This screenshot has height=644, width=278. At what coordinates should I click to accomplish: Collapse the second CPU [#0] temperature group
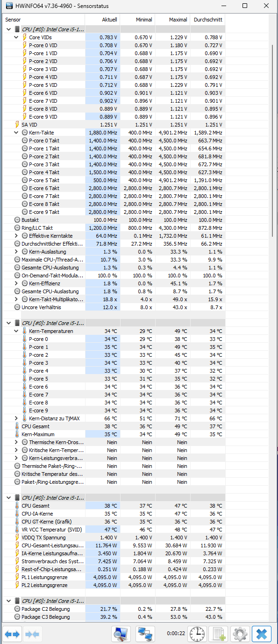(9, 323)
